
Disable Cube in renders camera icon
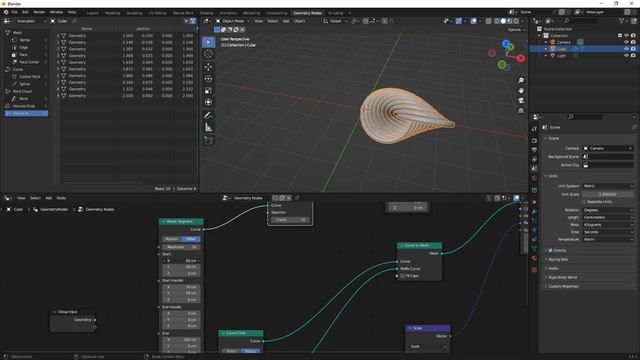tap(633, 49)
